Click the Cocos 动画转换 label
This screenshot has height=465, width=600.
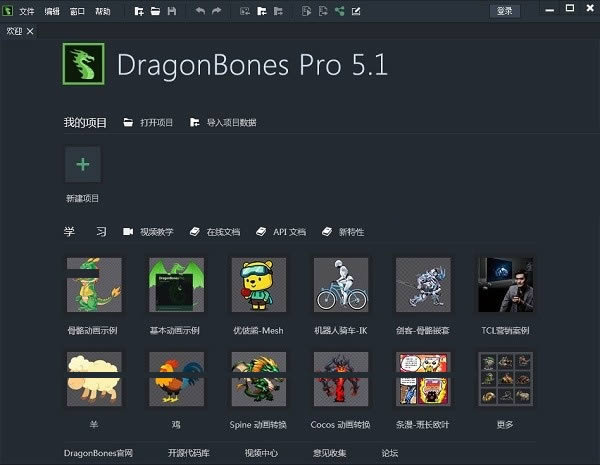pos(340,425)
